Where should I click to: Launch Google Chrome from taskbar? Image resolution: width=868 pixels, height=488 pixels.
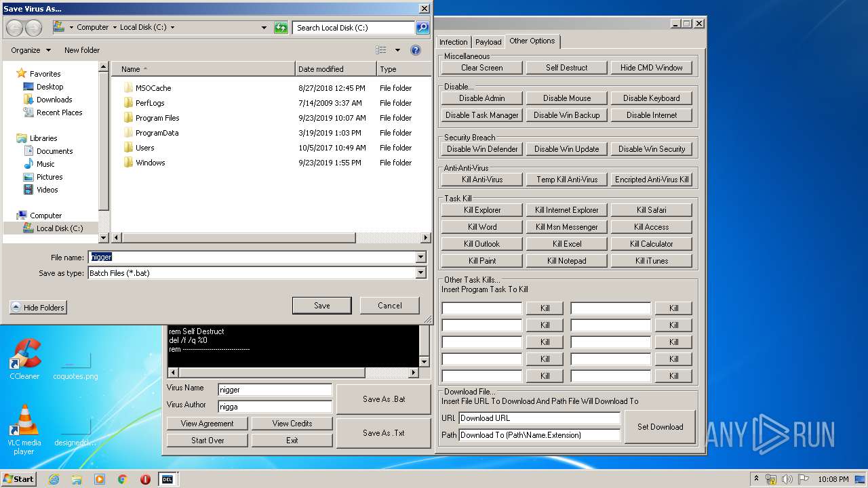click(x=123, y=479)
